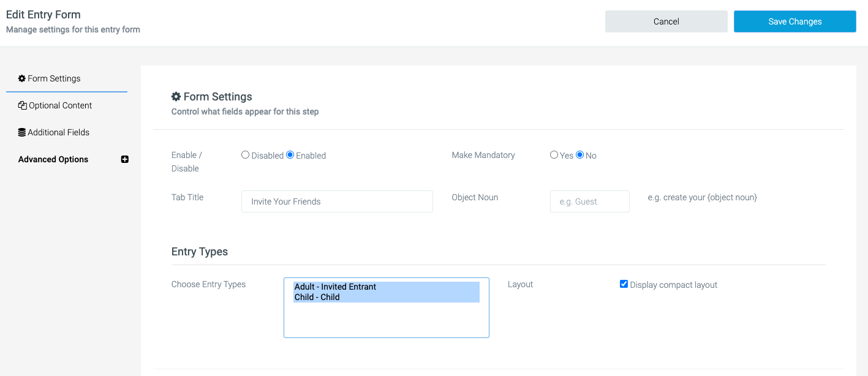Click the Cancel button
The image size is (868, 376).
pyautogui.click(x=666, y=21)
